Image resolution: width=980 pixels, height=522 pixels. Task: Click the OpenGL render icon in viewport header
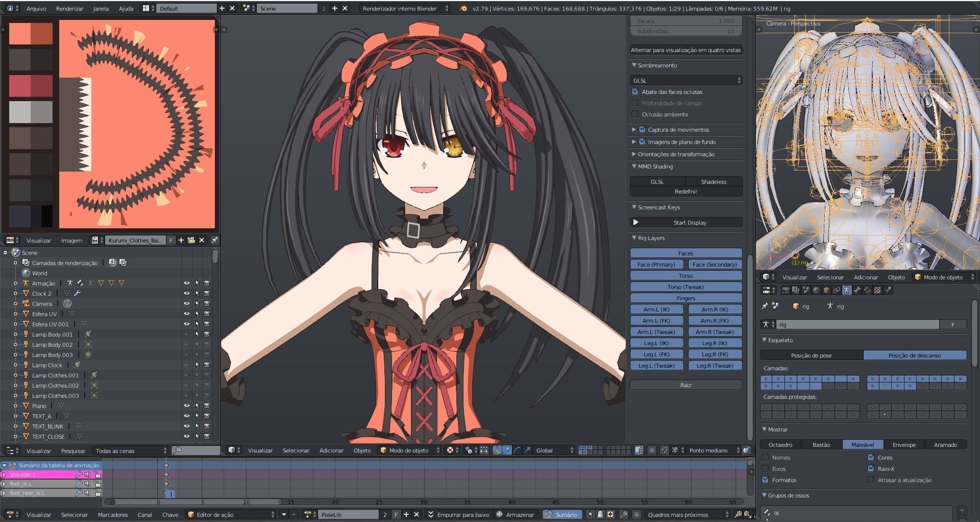[746, 450]
